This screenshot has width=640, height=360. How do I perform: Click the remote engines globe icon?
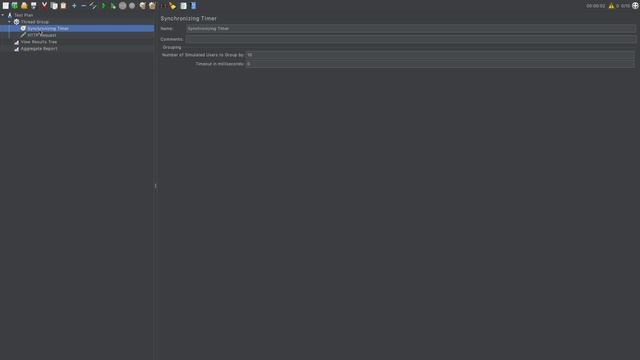(635, 6)
